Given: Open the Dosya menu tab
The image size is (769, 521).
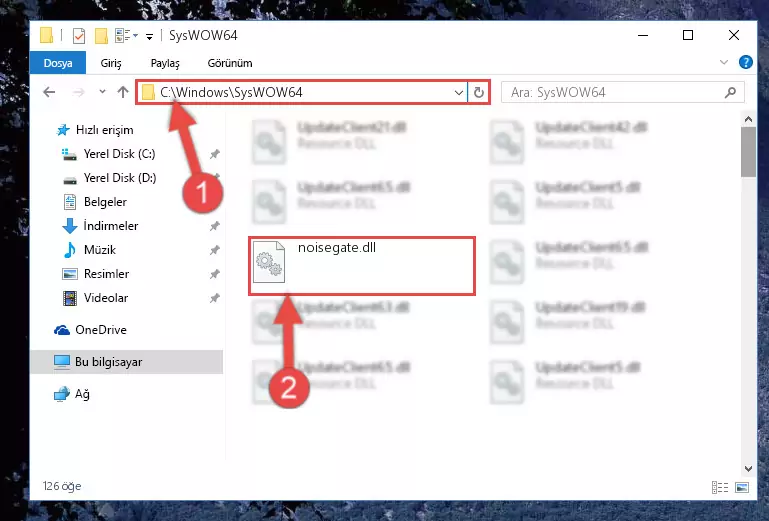Looking at the screenshot, I should pos(58,63).
